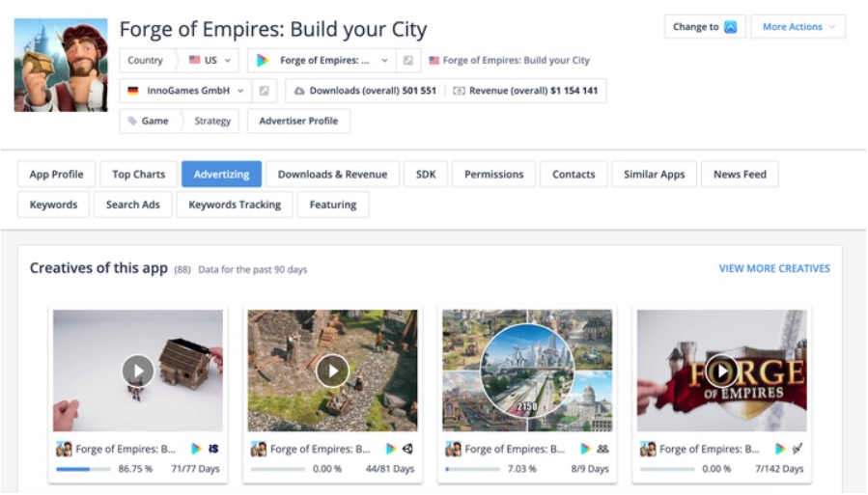868x495 pixels.
Task: Open the Contacts tab
Action: (574, 175)
